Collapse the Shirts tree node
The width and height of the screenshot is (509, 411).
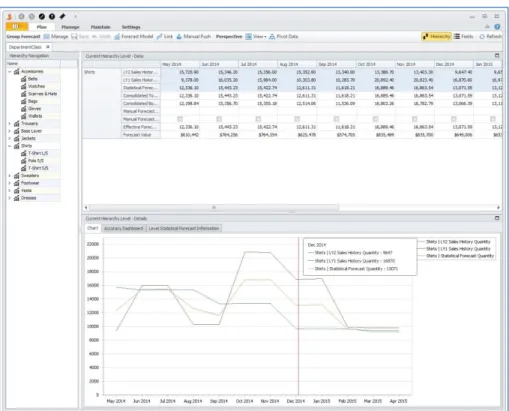[x=10, y=146]
